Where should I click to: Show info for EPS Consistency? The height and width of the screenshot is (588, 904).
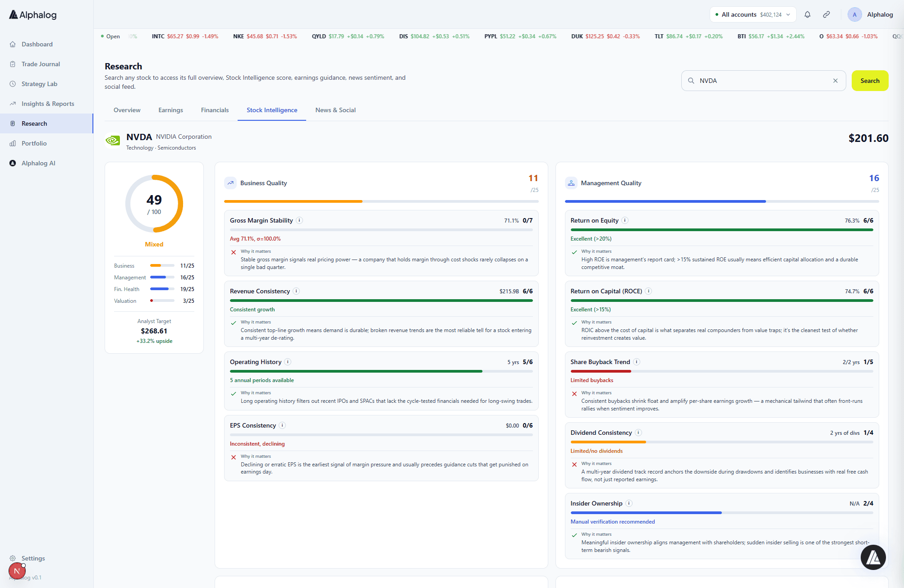[x=282, y=425]
